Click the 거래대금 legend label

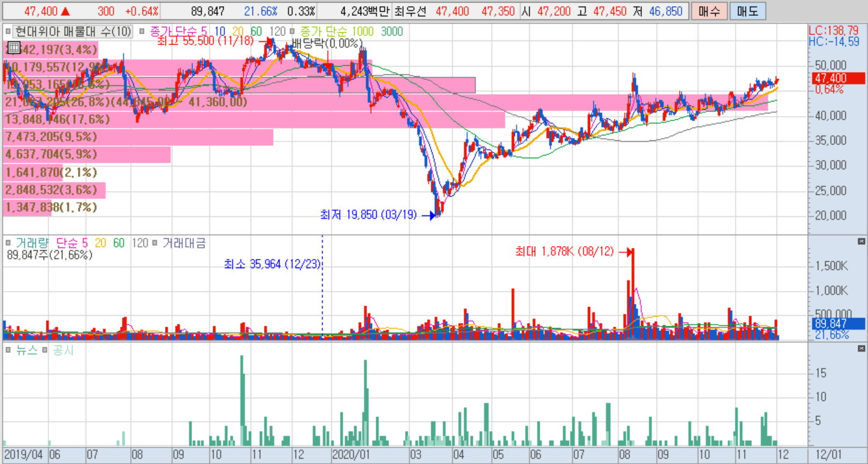[184, 243]
